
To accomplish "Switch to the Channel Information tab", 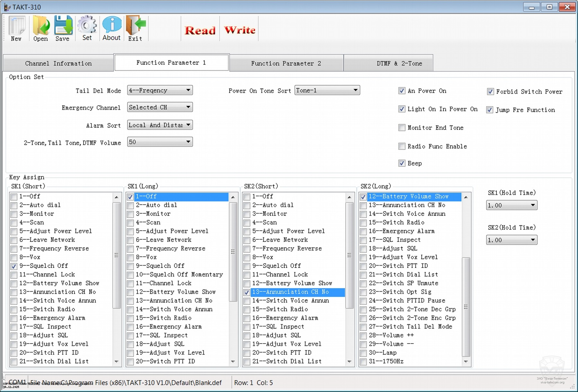I will click(58, 64).
